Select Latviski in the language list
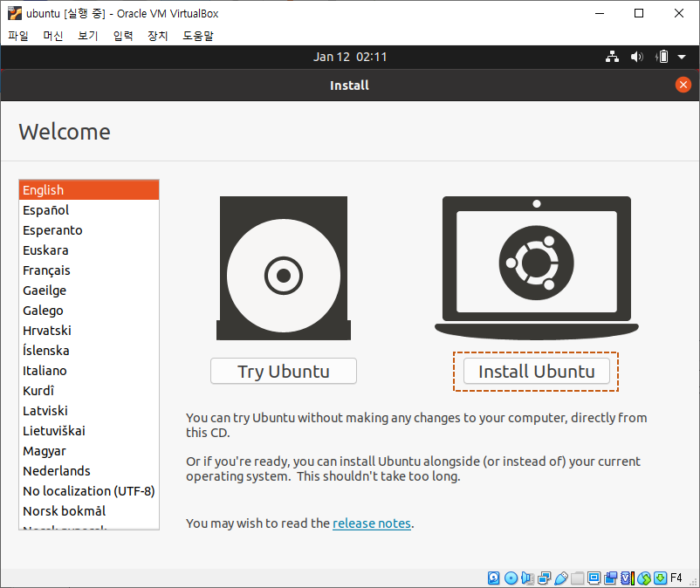This screenshot has height=588, width=700. (x=89, y=411)
